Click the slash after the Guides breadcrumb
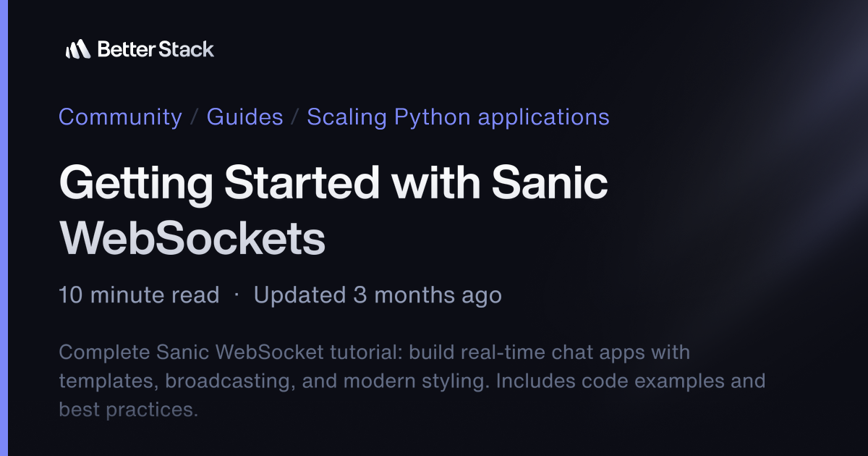This screenshot has height=456, width=868. tap(295, 117)
